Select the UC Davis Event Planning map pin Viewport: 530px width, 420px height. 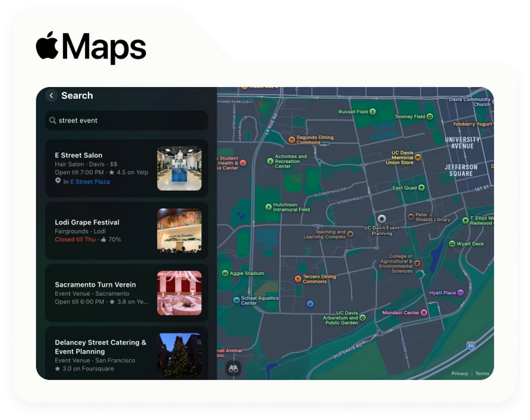click(382, 218)
